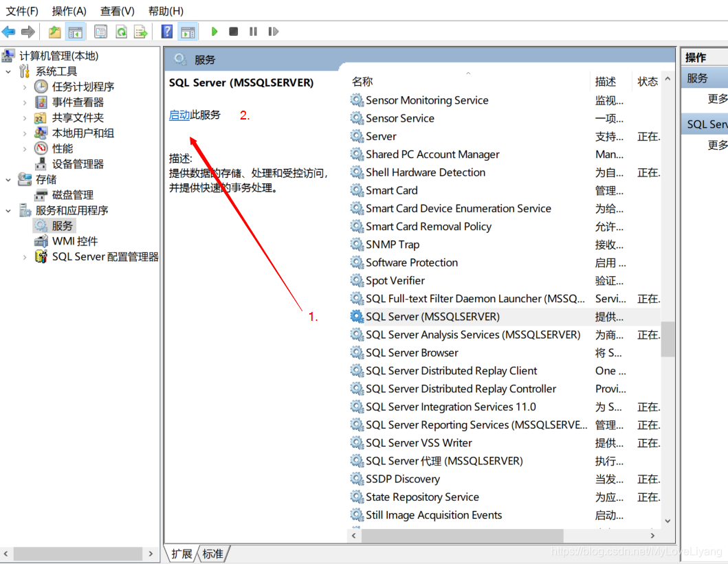Click the Pause Service toolbar button
The width and height of the screenshot is (728, 564).
(x=253, y=32)
